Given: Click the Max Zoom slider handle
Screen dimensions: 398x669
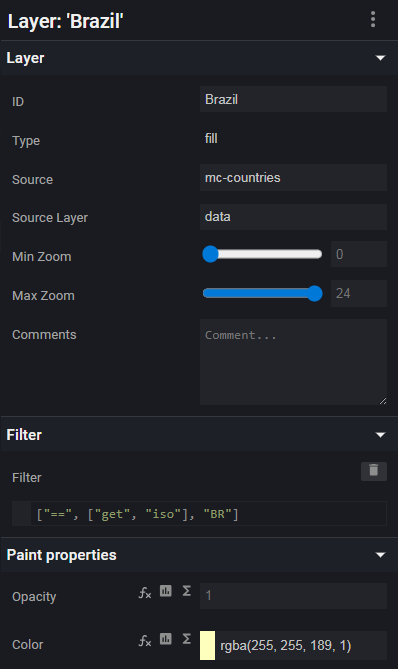Looking at the screenshot, I should pyautogui.click(x=315, y=294).
